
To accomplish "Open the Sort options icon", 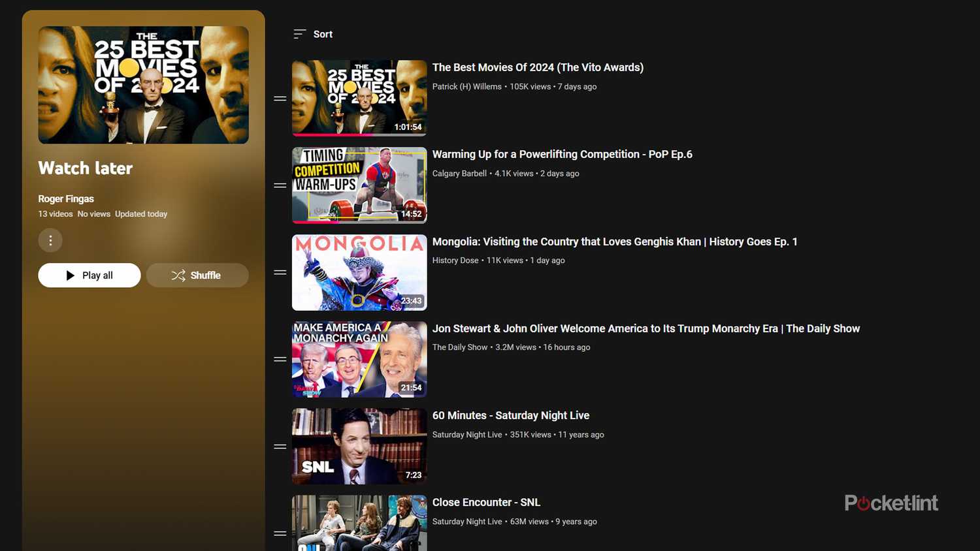I will 299,33.
